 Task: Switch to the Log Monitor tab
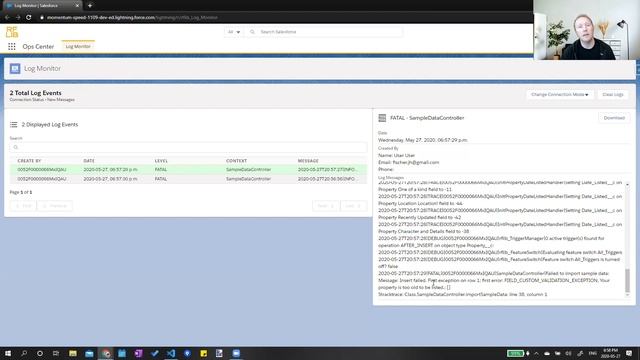coord(78,47)
